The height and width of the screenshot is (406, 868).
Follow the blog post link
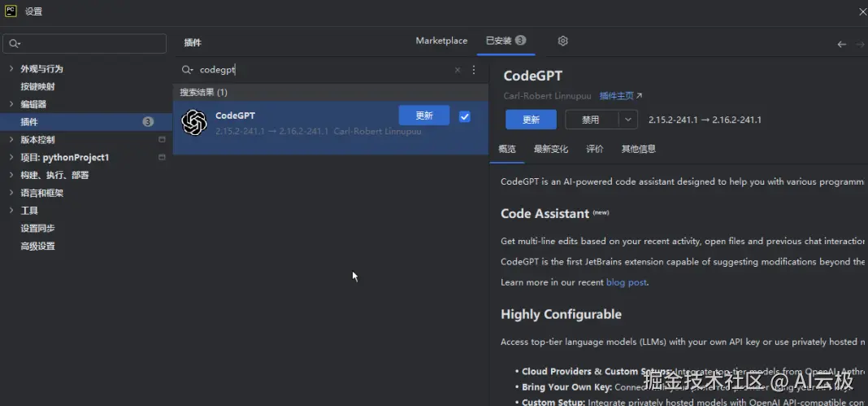point(626,282)
